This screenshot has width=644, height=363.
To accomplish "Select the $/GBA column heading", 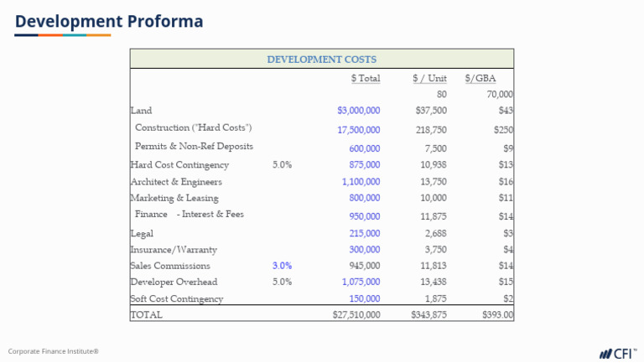I will (x=480, y=79).
